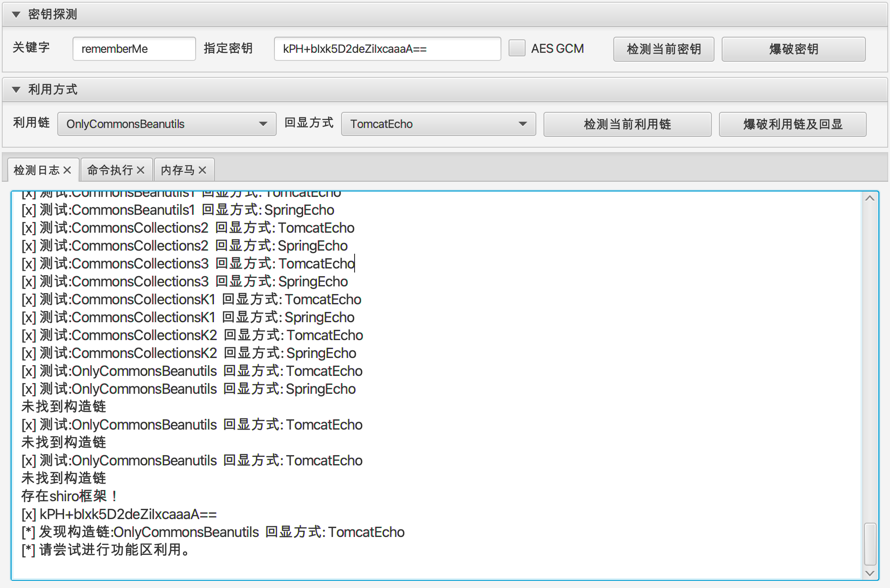The image size is (890, 588).
Task: Click the CommonsCollections2 TomcatEcho log line
Action: 188,228
